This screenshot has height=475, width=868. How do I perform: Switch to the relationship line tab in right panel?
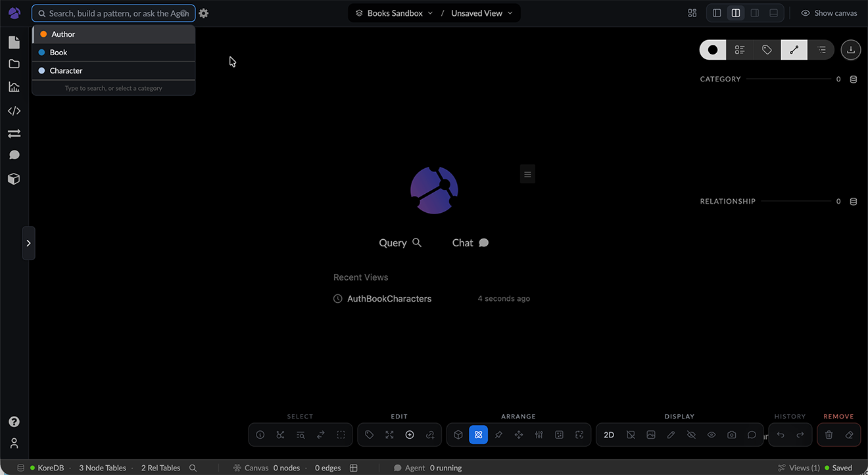coord(794,50)
